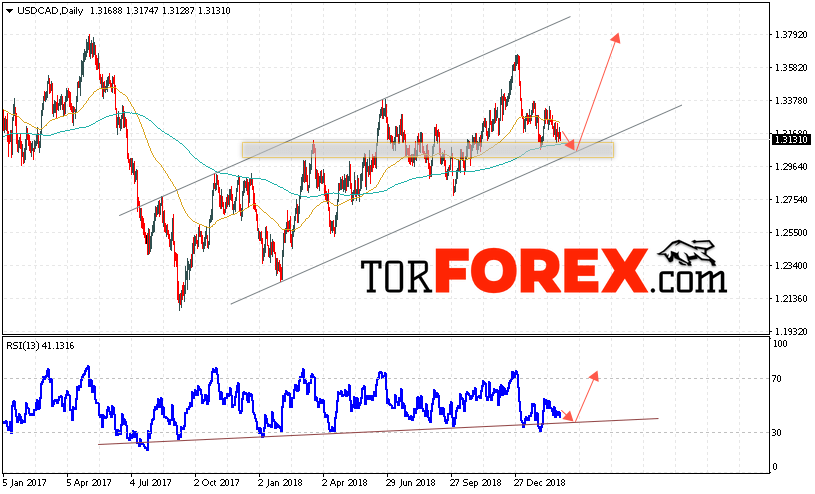Click the 2 Oct 2017 date label
This screenshot has height=494, width=815.
pos(217,483)
